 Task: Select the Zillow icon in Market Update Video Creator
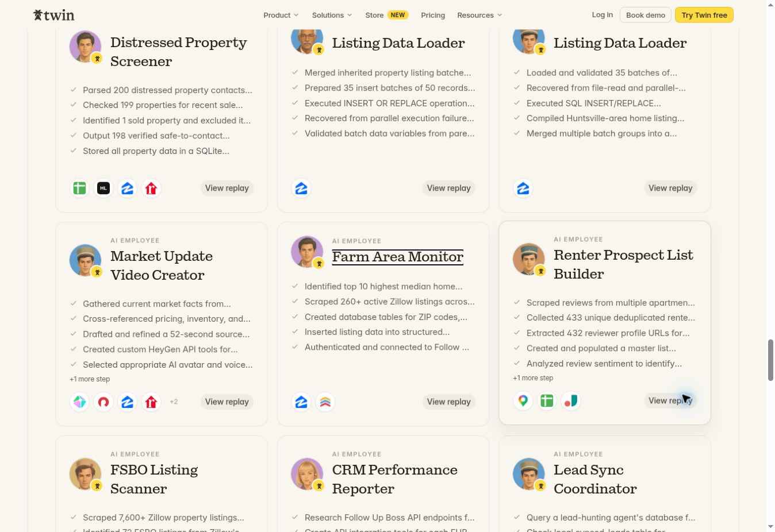[128, 402]
